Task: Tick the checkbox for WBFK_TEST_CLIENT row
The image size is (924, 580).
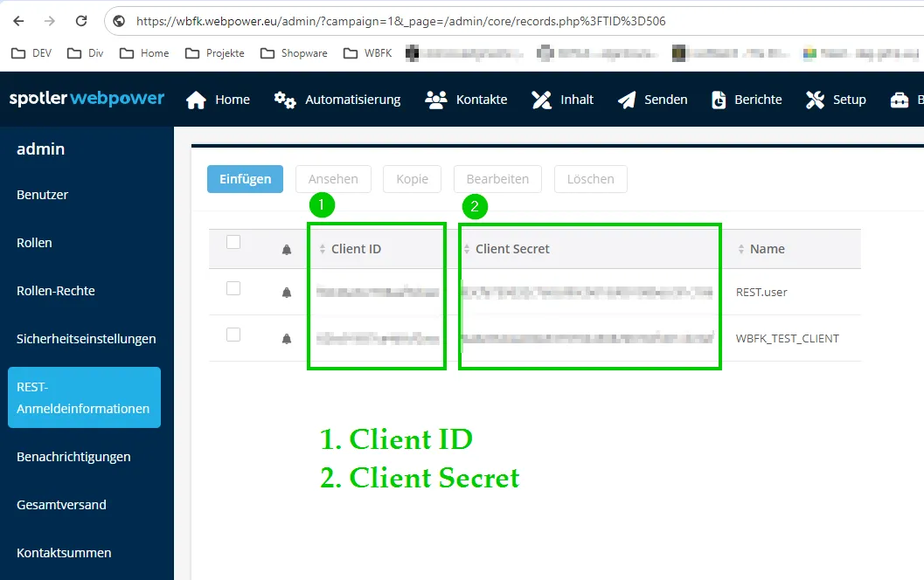Action: 233,335
